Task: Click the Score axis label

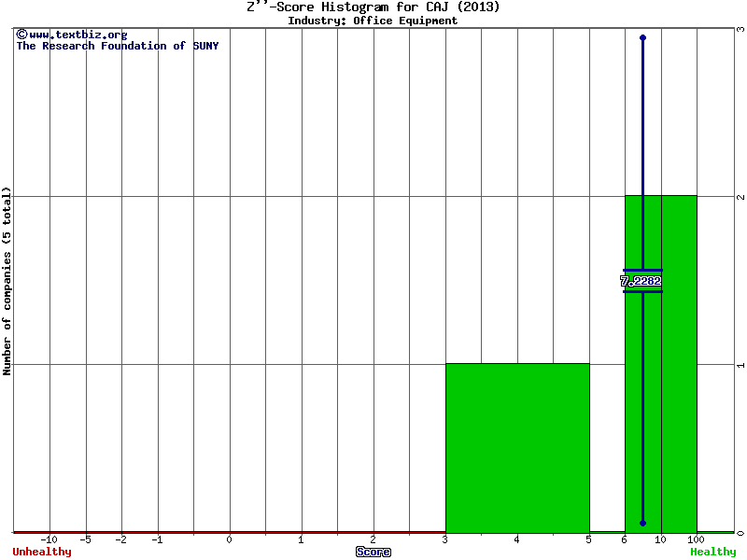Action: [x=373, y=552]
